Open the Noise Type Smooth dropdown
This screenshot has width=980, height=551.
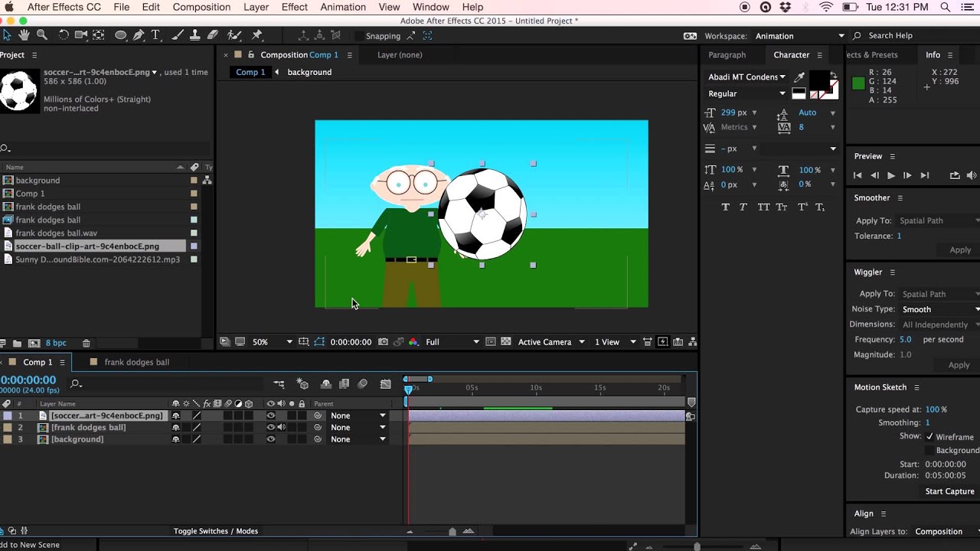click(940, 309)
